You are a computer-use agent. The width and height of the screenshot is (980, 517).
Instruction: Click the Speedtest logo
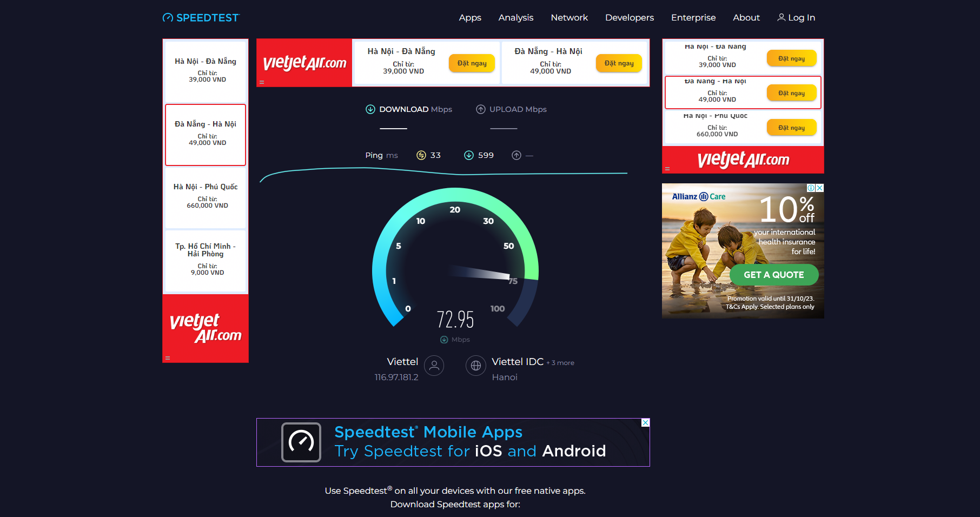pos(201,18)
